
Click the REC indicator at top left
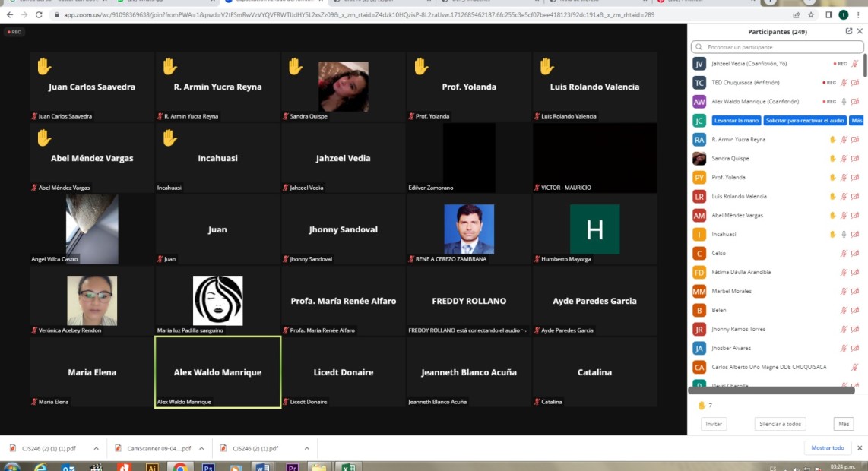[x=14, y=33]
